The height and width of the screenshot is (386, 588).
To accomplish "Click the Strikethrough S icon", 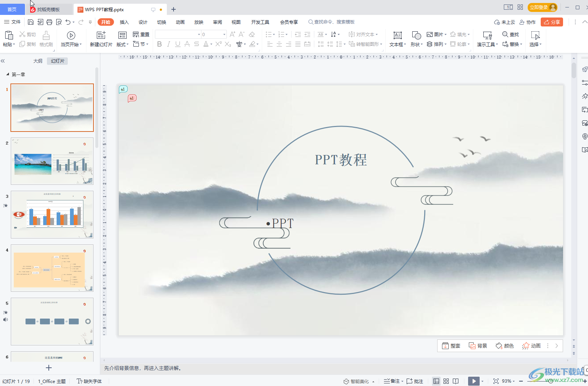I will pyautogui.click(x=197, y=44).
